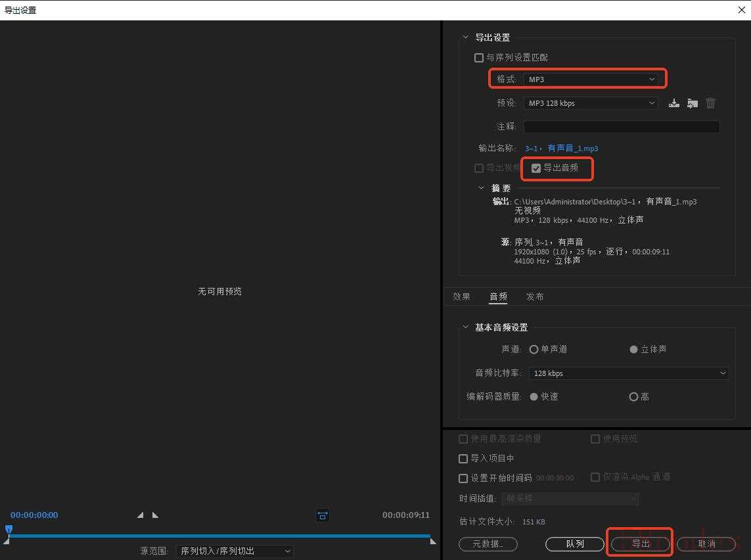Viewport: 751px width, 560px height.
Task: Click the start timecode value field
Action: (x=555, y=478)
